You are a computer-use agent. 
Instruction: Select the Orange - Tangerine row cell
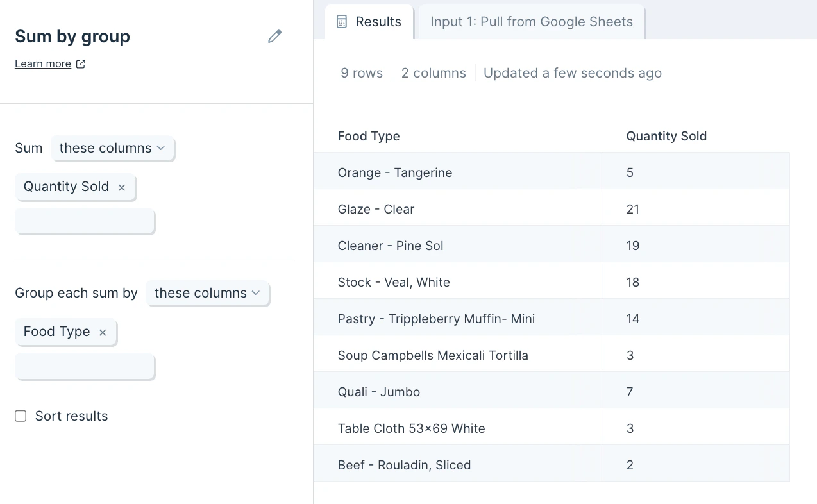395,172
